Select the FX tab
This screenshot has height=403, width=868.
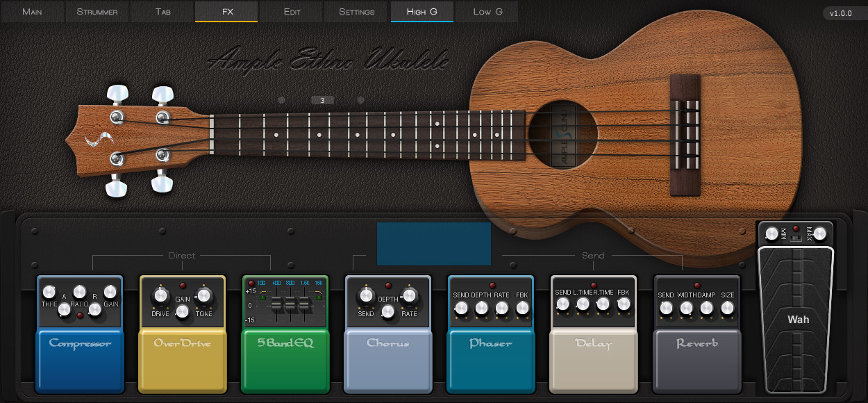tap(227, 12)
